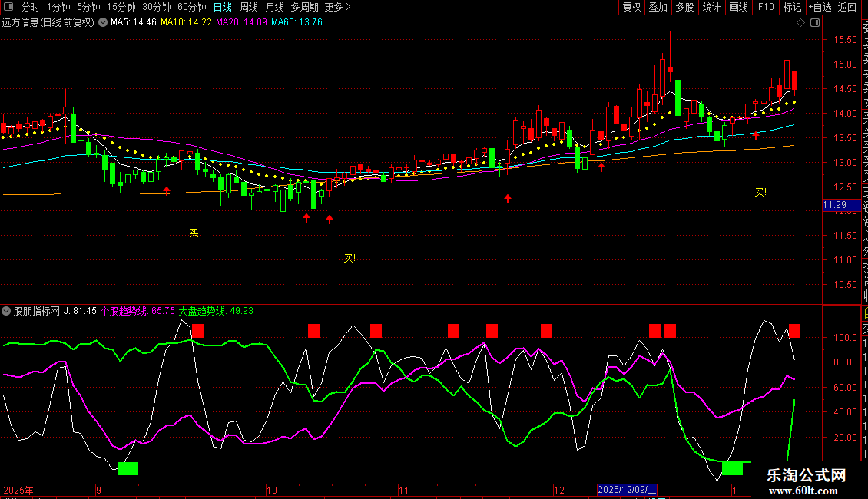868x499 pixels.
Task: Add stock via +自选 button
Action: point(820,7)
